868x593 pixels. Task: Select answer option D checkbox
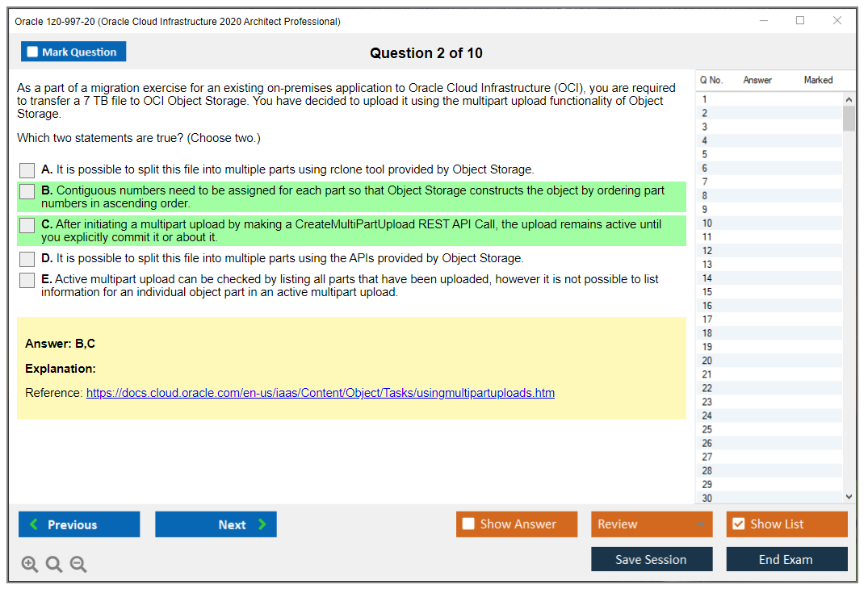pyautogui.click(x=27, y=259)
